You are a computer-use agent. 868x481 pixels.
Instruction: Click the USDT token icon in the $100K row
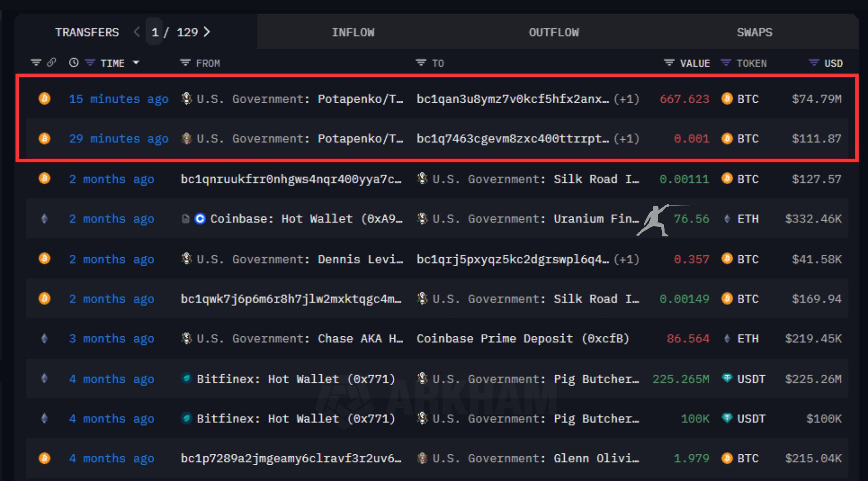(727, 418)
